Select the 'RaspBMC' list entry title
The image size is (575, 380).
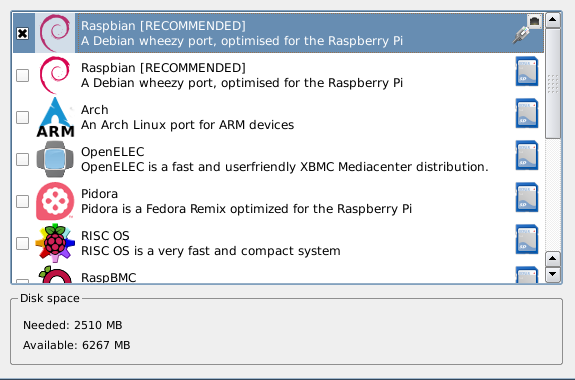pos(109,278)
